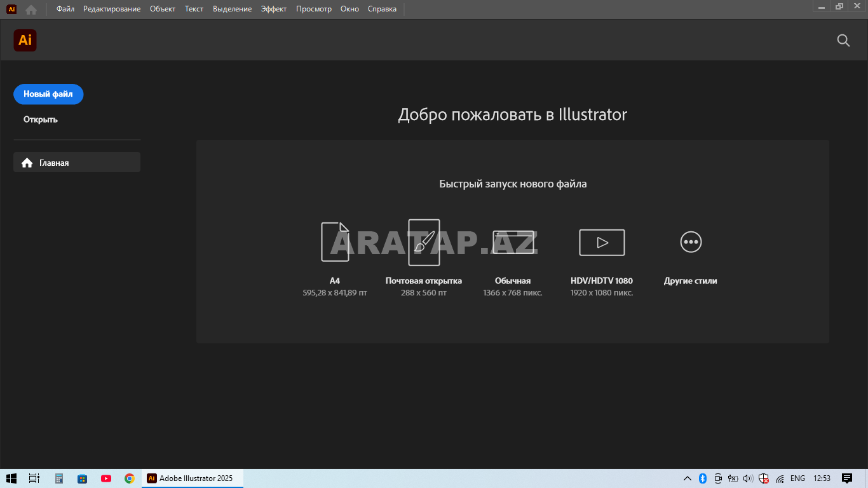
Task: Click the HDV/HDTV 1080 label text
Action: pyautogui.click(x=602, y=281)
